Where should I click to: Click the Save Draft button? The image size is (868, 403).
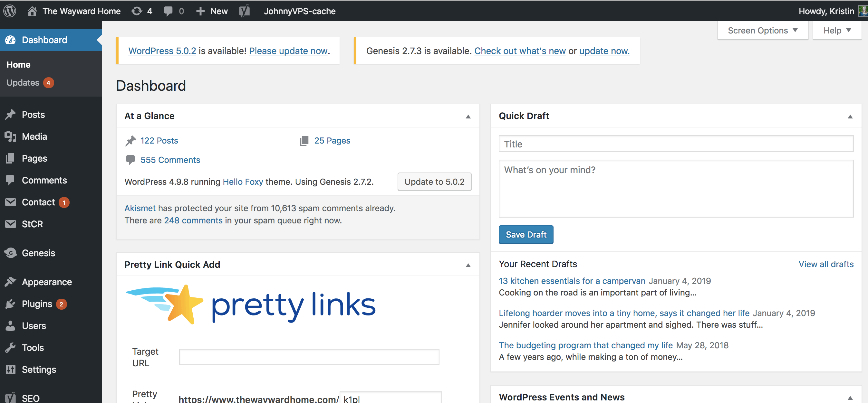click(526, 234)
